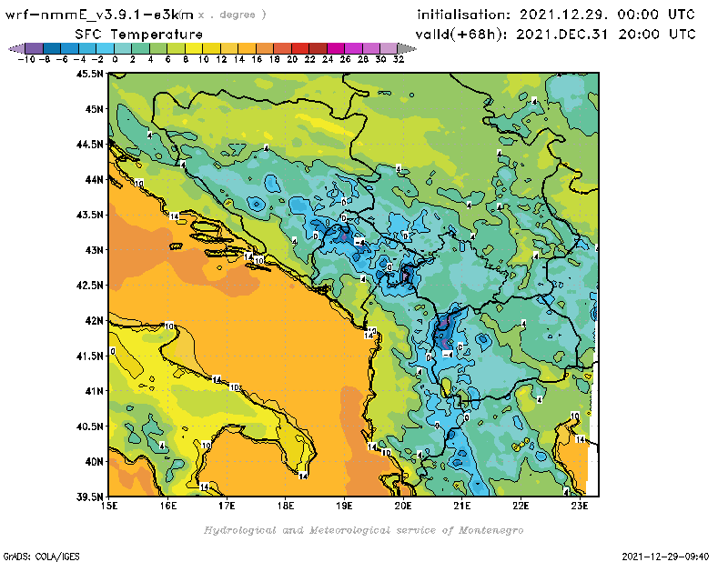
Task: Click the SFC Temperature heading
Action: click(x=139, y=35)
